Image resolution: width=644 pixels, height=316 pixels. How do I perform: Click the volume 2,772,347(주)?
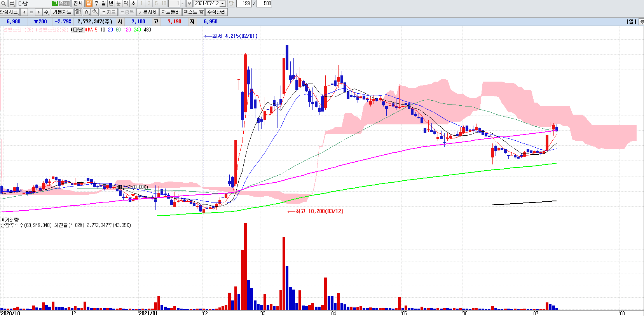pos(95,21)
